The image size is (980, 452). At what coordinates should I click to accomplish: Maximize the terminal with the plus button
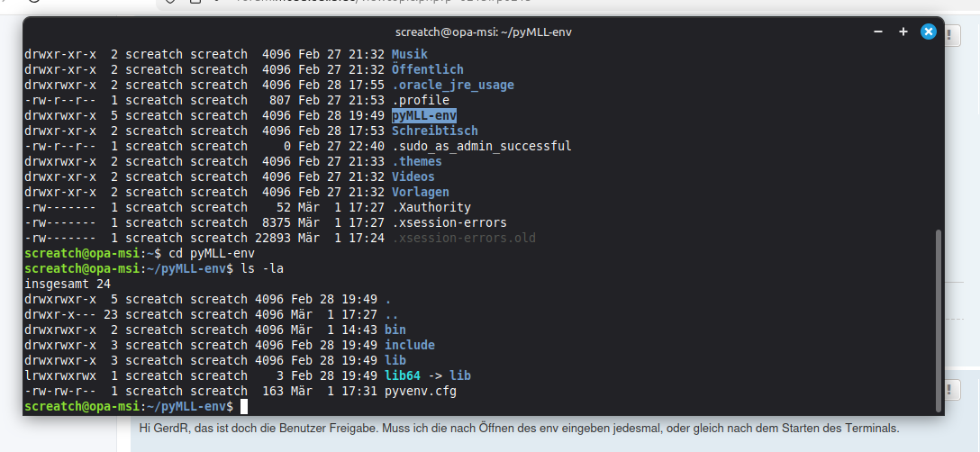pyautogui.click(x=903, y=32)
